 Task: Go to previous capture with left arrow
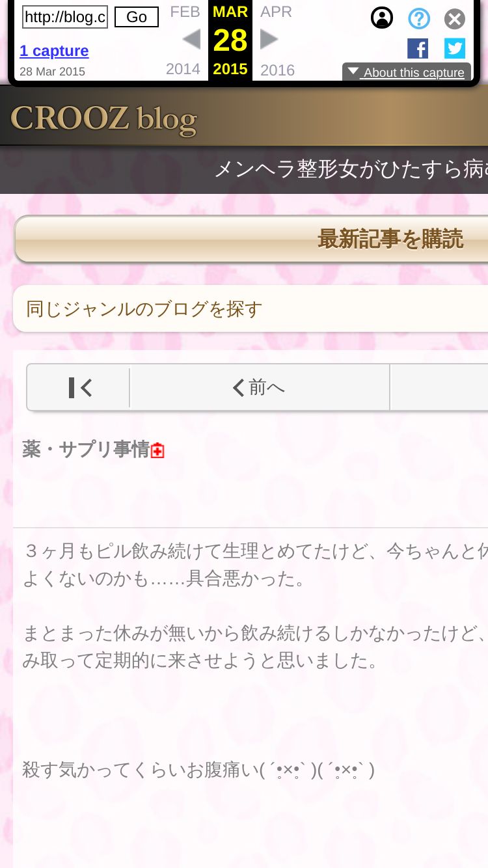pos(191,40)
